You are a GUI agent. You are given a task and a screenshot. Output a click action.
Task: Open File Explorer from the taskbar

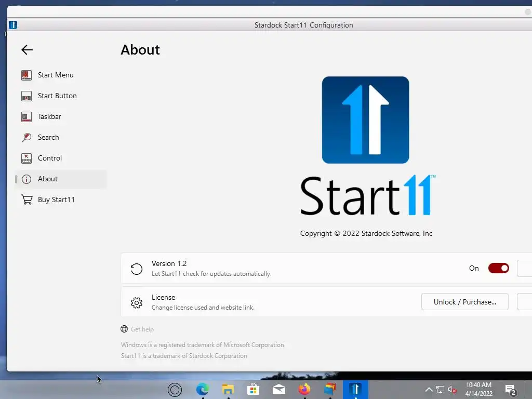tap(228, 389)
